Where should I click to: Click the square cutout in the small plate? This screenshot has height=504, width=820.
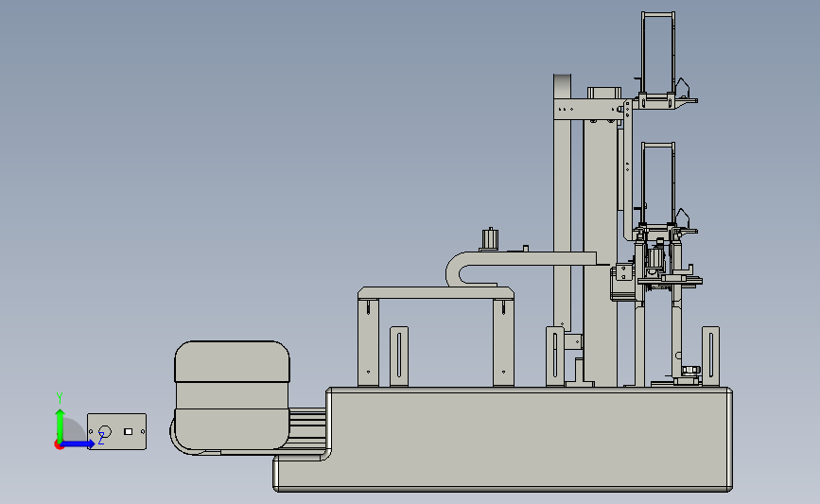(128, 431)
